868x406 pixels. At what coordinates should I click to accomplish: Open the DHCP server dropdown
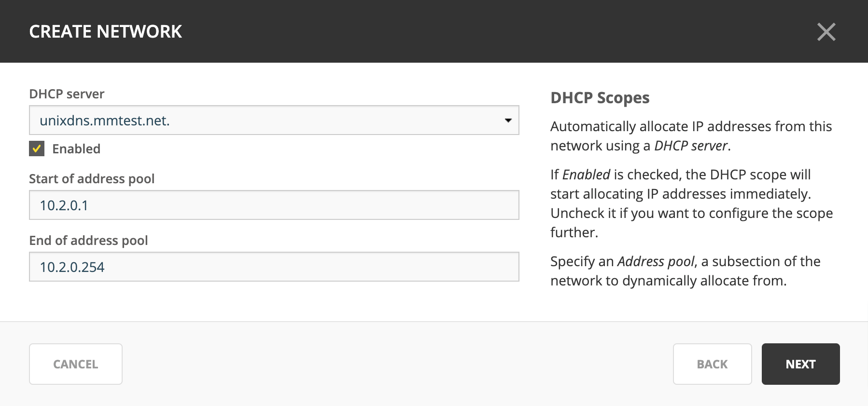(274, 120)
